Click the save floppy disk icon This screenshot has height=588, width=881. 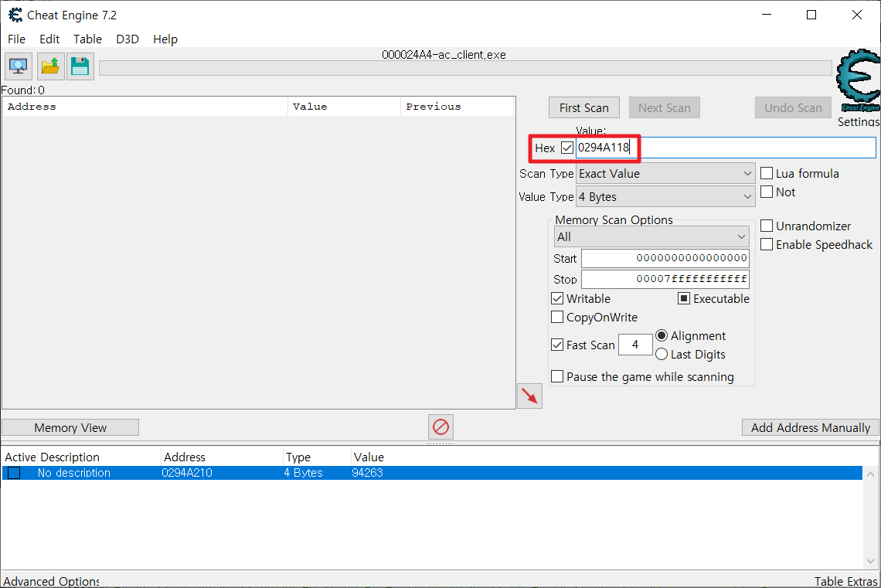tap(80, 66)
